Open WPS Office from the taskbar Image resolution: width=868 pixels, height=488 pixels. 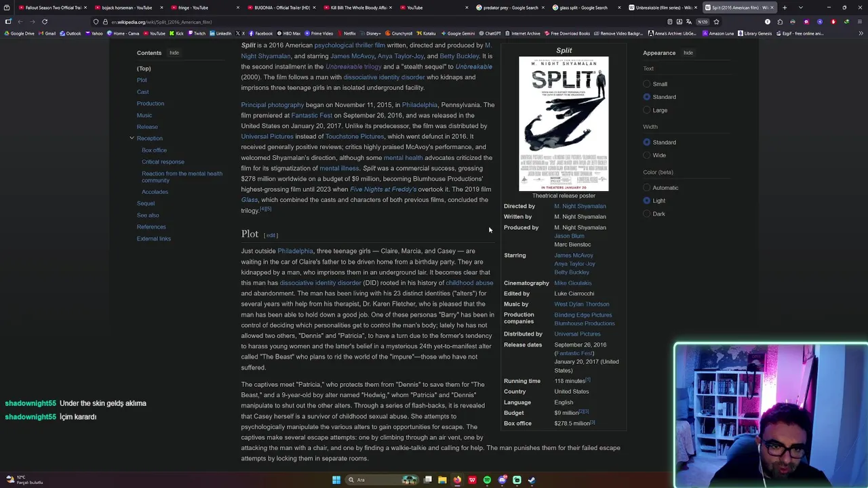tap(472, 480)
